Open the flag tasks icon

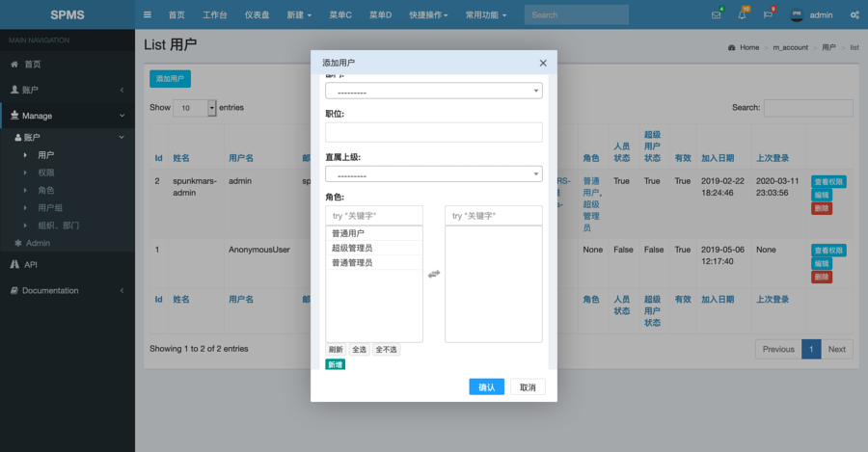[x=768, y=14]
